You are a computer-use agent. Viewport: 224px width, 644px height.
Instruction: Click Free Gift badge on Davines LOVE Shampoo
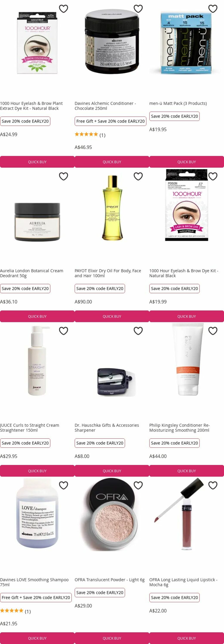[x=36, y=597]
